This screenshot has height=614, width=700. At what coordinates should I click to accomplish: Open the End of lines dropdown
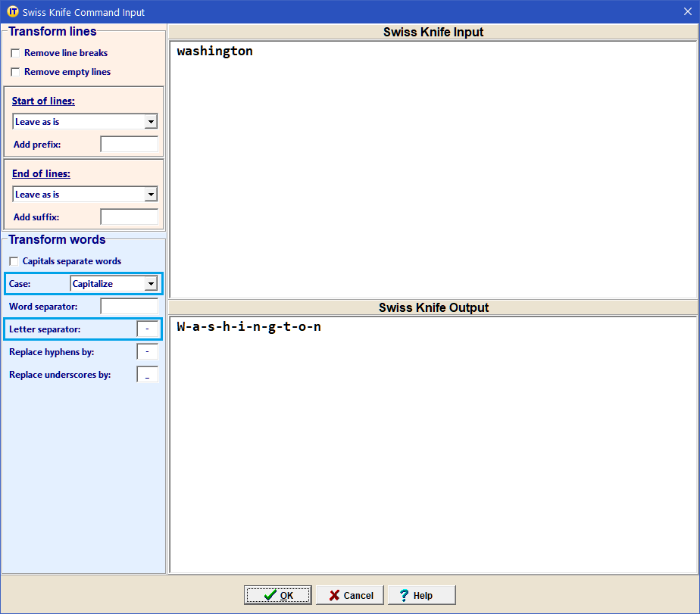coord(151,195)
